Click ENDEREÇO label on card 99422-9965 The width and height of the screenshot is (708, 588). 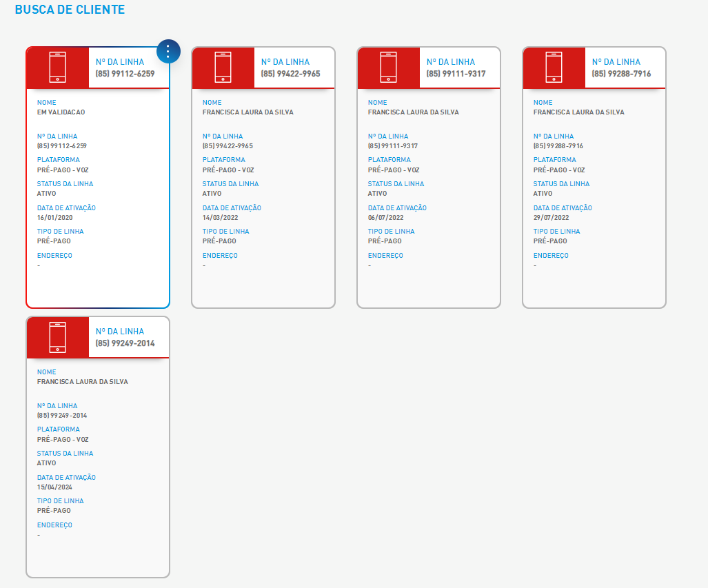pyautogui.click(x=221, y=256)
